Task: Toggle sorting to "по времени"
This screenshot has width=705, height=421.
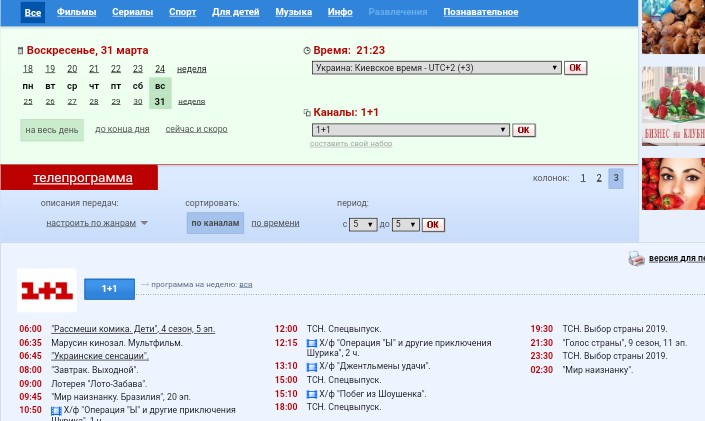Action: (275, 223)
